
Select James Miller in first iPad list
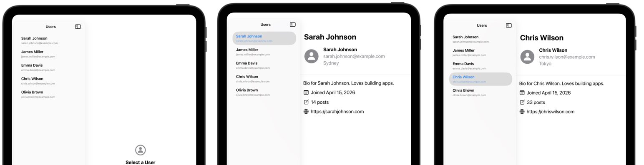[x=49, y=54]
